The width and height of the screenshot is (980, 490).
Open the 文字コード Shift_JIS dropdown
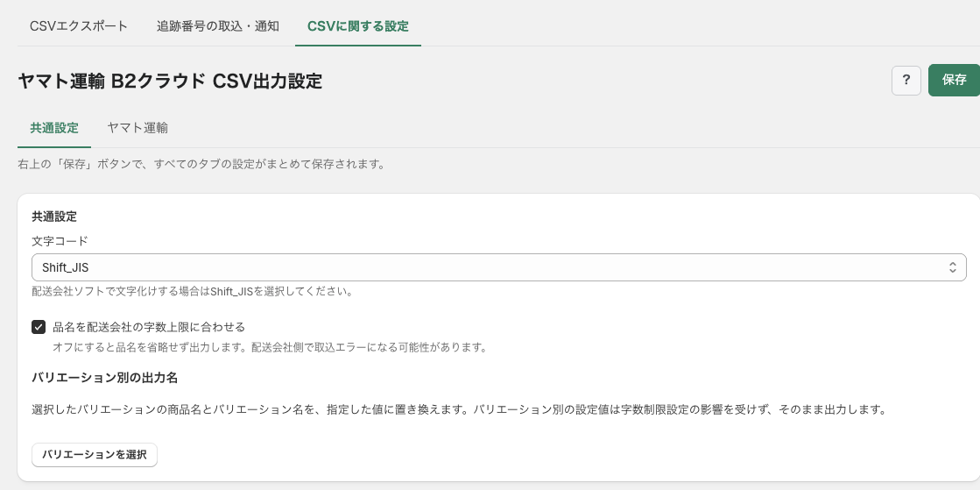(x=498, y=267)
